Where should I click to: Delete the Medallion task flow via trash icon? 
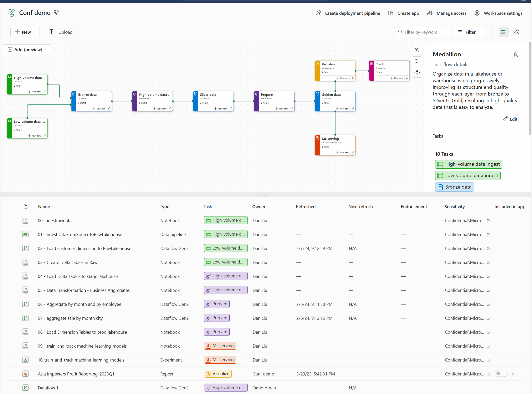tap(516, 54)
